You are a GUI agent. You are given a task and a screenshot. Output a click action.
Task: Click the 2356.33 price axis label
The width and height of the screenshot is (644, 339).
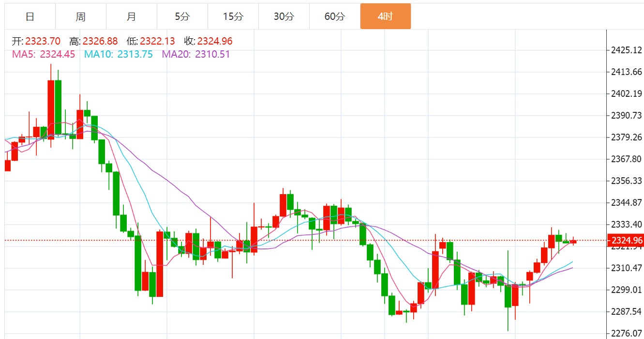[627, 181]
